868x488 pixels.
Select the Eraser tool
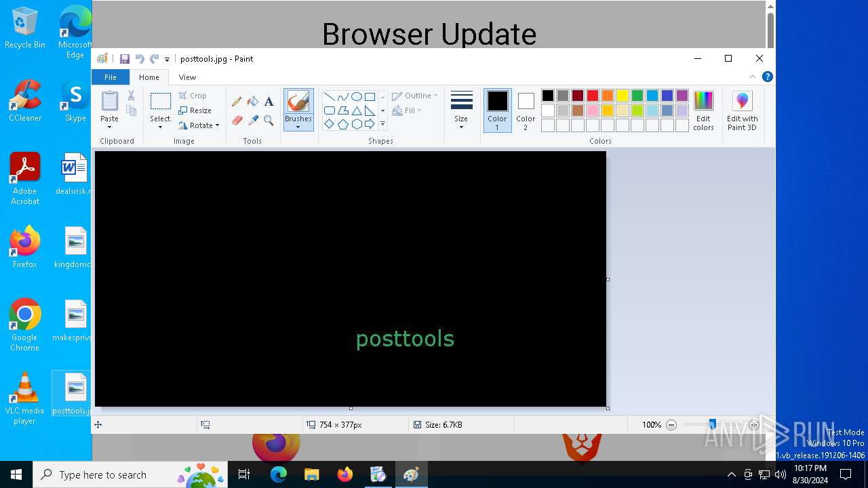pos(237,121)
